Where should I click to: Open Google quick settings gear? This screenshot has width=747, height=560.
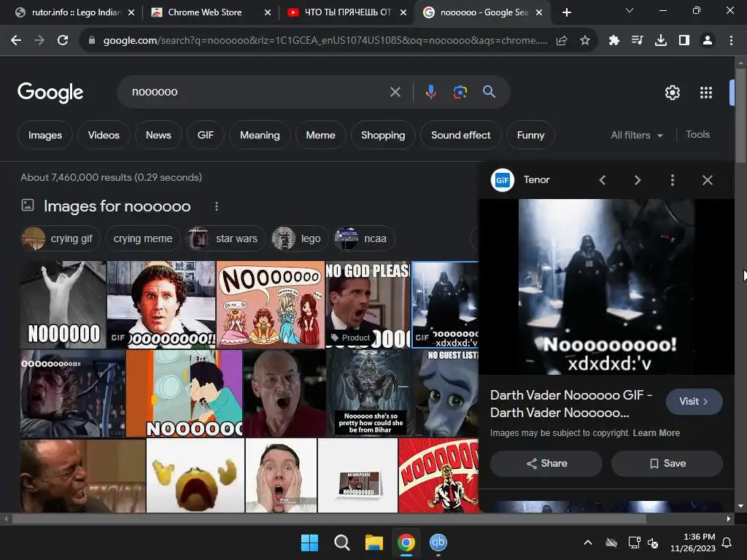pos(672,93)
